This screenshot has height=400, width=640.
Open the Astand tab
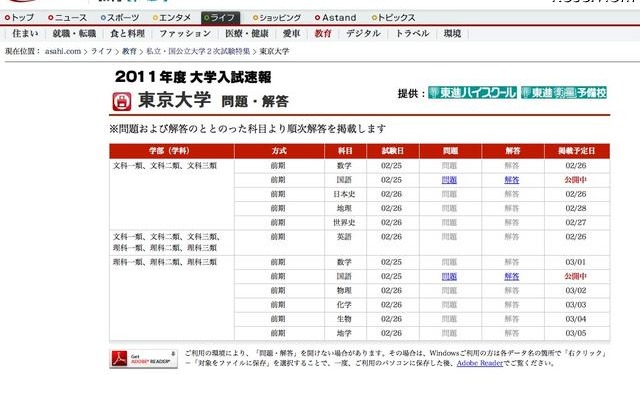(x=336, y=18)
